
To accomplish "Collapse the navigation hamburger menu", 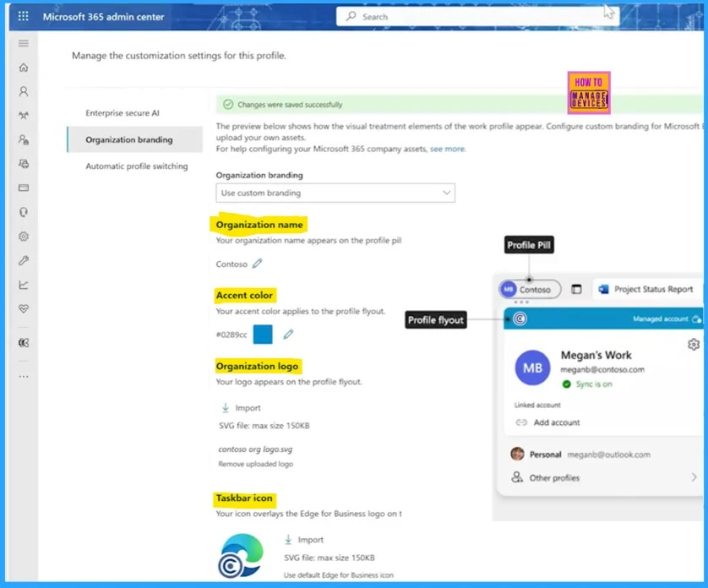I will pyautogui.click(x=24, y=43).
